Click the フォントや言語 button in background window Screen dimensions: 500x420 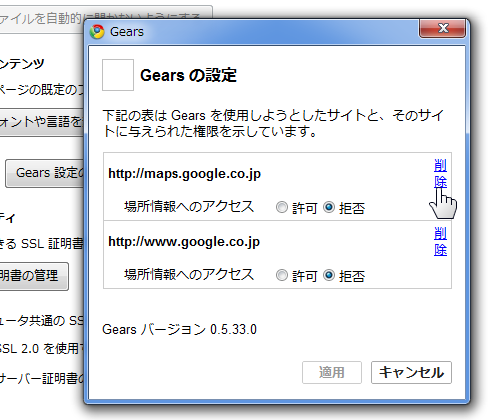coord(41,122)
